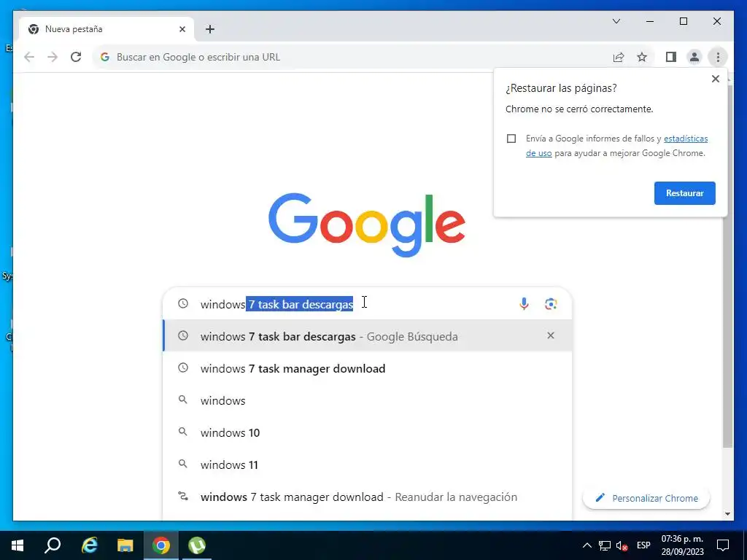Click the muted volume tray icon

622,545
